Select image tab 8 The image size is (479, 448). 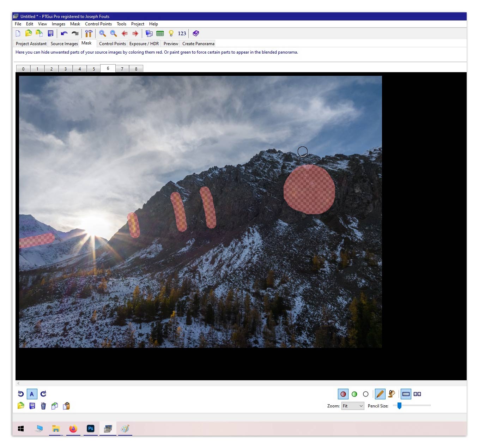[x=136, y=69]
